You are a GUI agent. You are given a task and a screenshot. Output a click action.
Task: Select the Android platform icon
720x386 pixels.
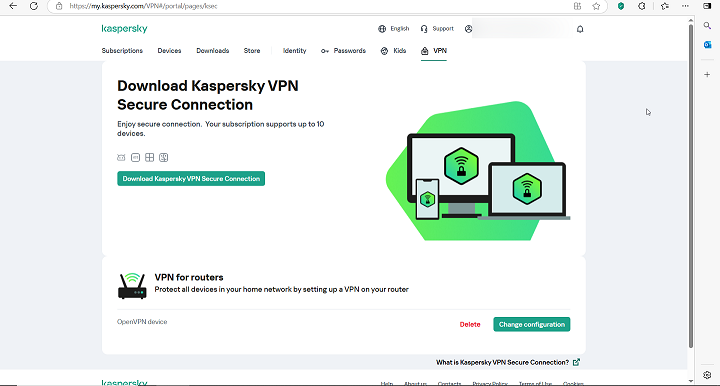point(121,157)
